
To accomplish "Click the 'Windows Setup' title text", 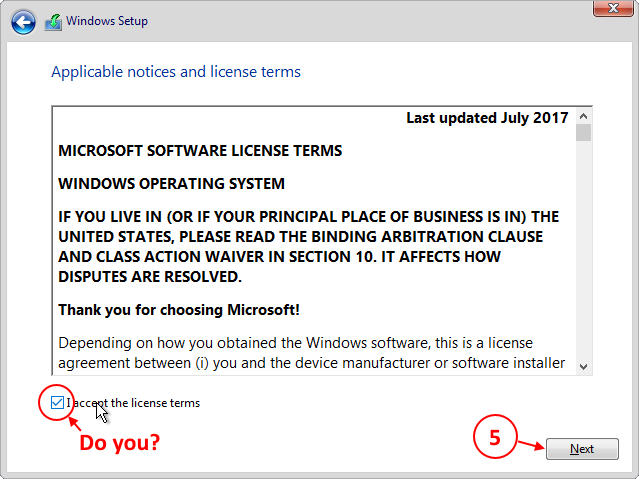I will pos(107,21).
